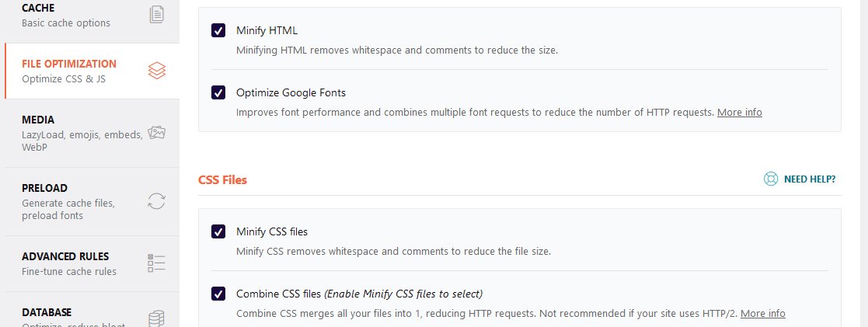Click the Database stack icon in sidebar
This screenshot has height=327, width=868.
(x=157, y=318)
